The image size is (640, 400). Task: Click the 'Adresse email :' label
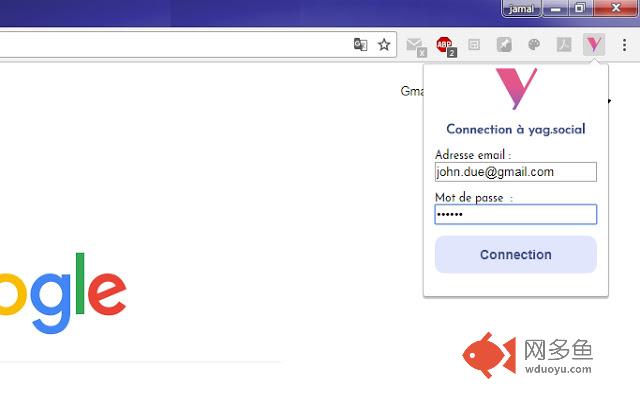[473, 155]
